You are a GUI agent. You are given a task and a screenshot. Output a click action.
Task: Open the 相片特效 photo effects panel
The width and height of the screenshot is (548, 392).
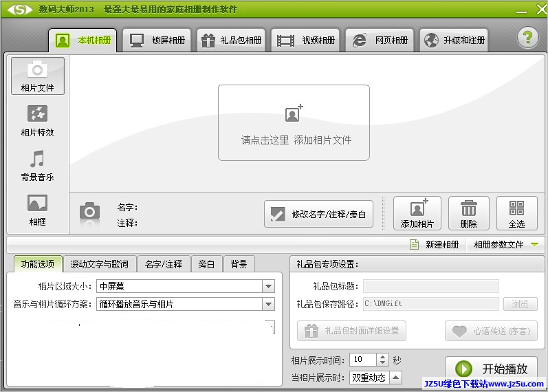pyautogui.click(x=37, y=120)
